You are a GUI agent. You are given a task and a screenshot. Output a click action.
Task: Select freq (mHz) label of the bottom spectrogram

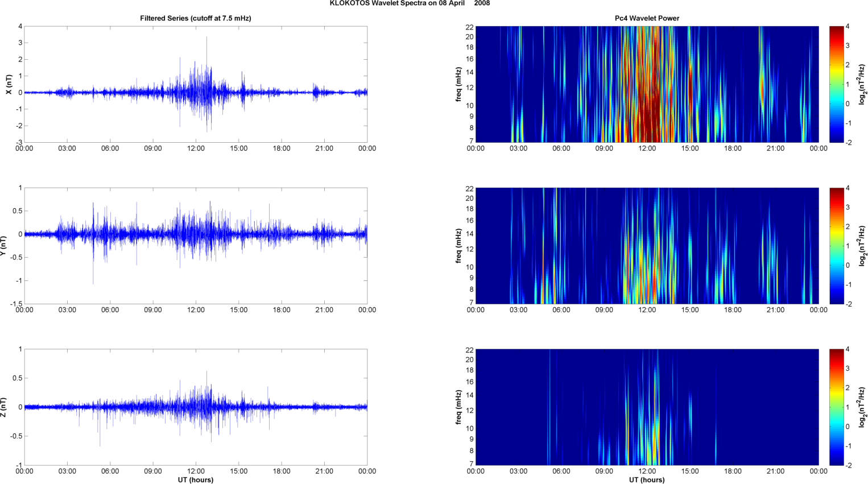pyautogui.click(x=458, y=407)
